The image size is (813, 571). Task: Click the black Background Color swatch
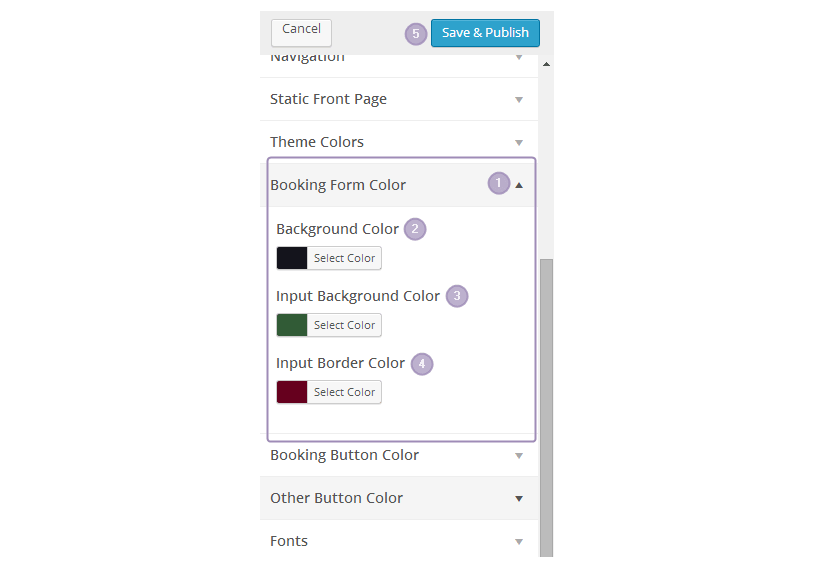pos(292,258)
